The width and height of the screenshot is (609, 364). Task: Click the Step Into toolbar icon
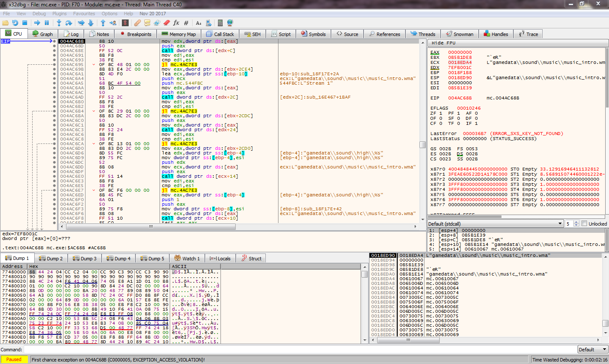point(59,23)
